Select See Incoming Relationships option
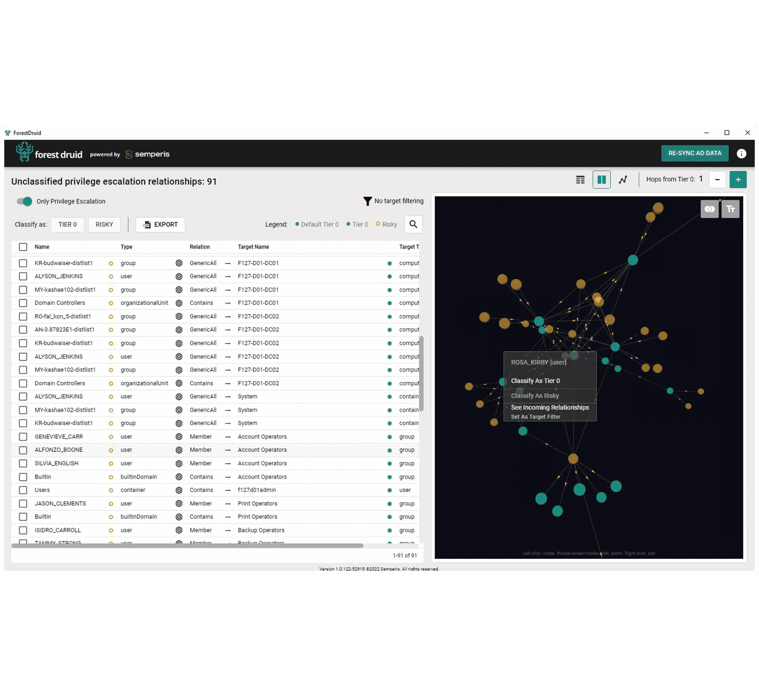Image resolution: width=759 pixels, height=700 pixels. tap(550, 408)
